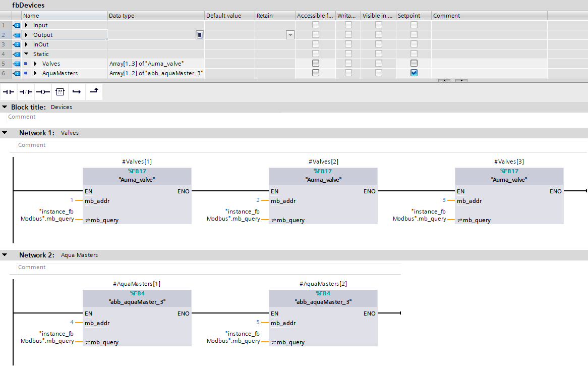Image resolution: width=588 pixels, height=366 pixels.
Task: Click mb_addr value 2 on Valves[2]
Action: [x=258, y=200]
